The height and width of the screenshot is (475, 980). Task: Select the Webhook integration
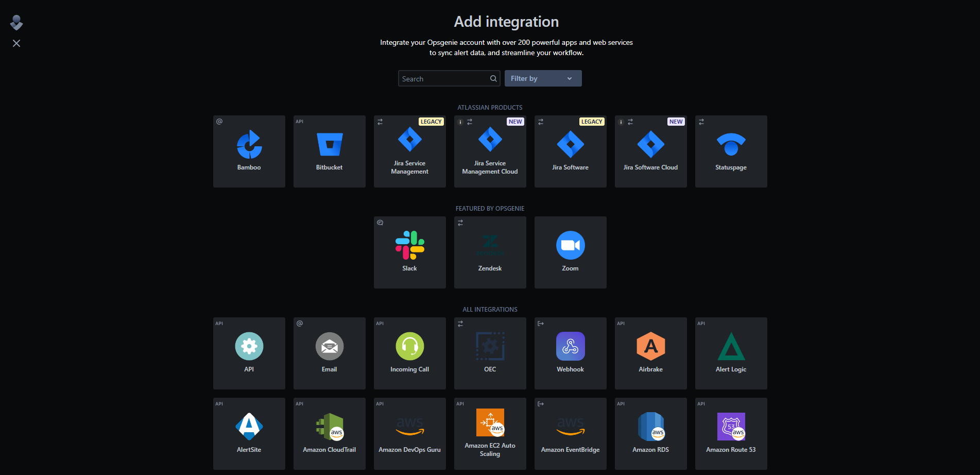[570, 346]
